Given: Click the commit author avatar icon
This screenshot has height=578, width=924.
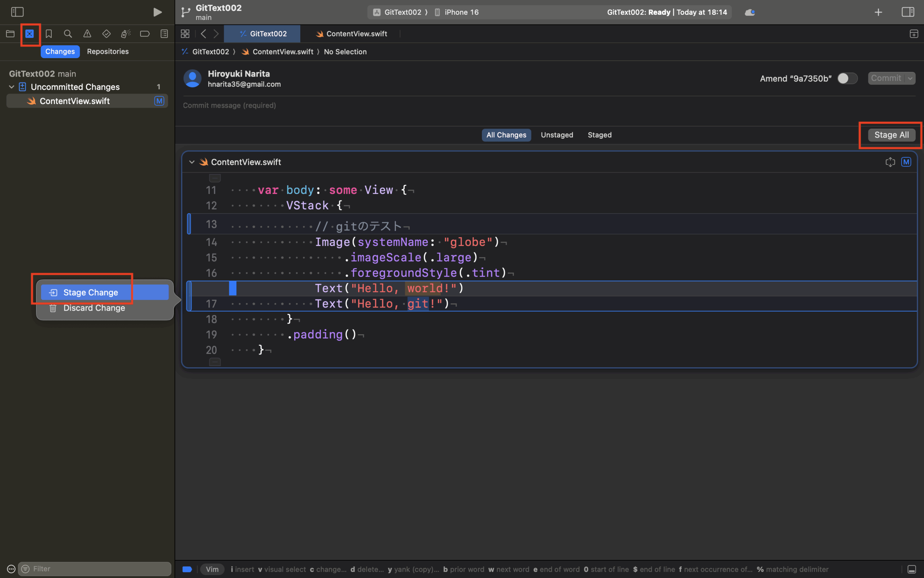Looking at the screenshot, I should (192, 78).
